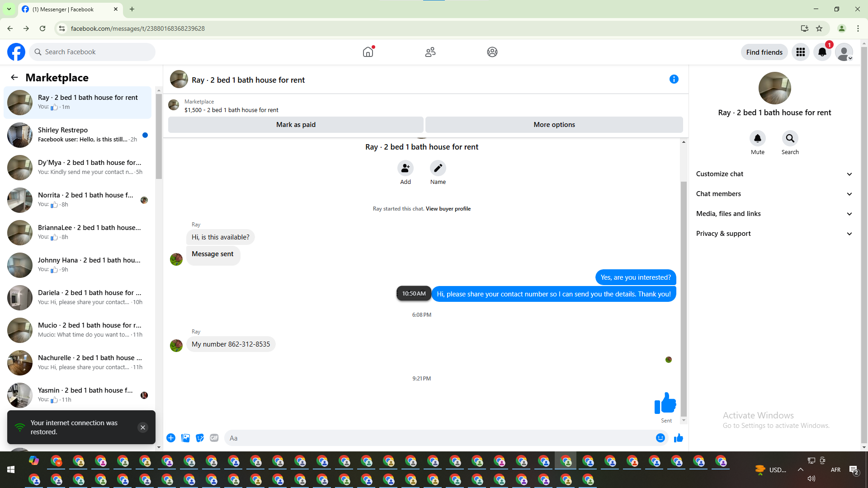868x488 pixels.
Task: Choose a sticker icon in composer
Action: 200,438
